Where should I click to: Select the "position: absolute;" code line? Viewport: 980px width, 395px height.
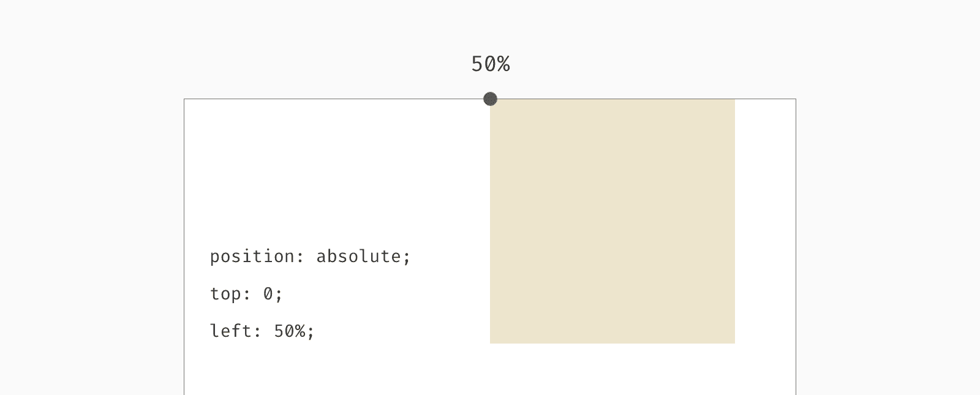click(310, 257)
